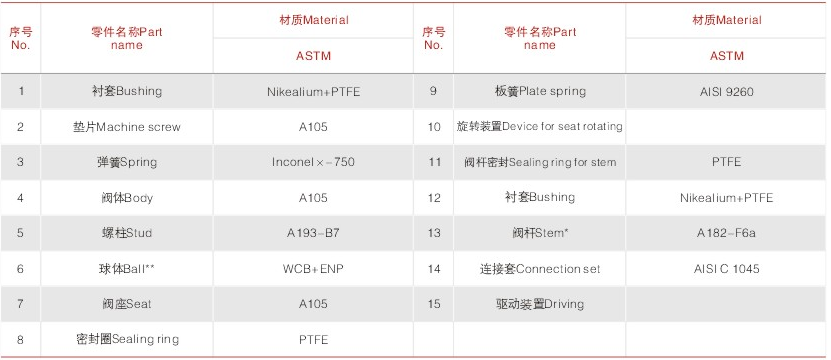Click the Plate spring part name cell
831x360 pixels.
point(540,92)
